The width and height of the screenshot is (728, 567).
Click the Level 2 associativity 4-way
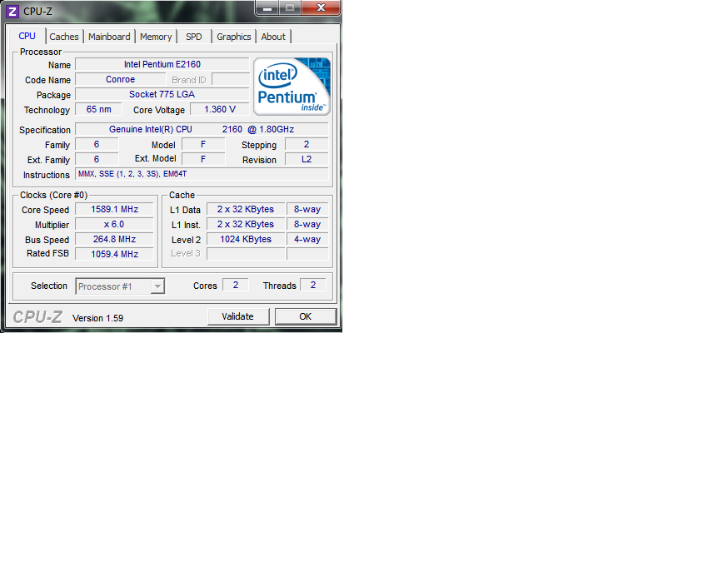[x=307, y=240]
